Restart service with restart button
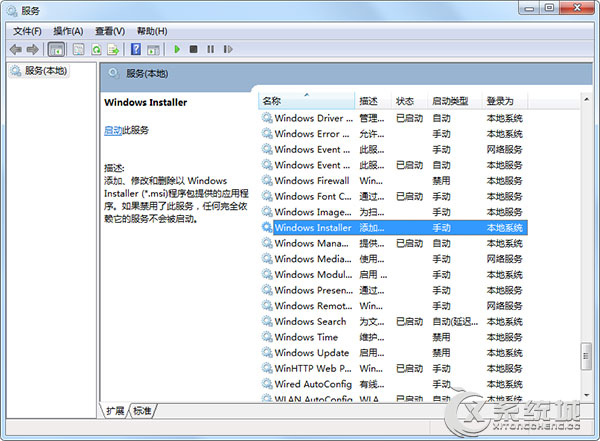 click(x=228, y=49)
